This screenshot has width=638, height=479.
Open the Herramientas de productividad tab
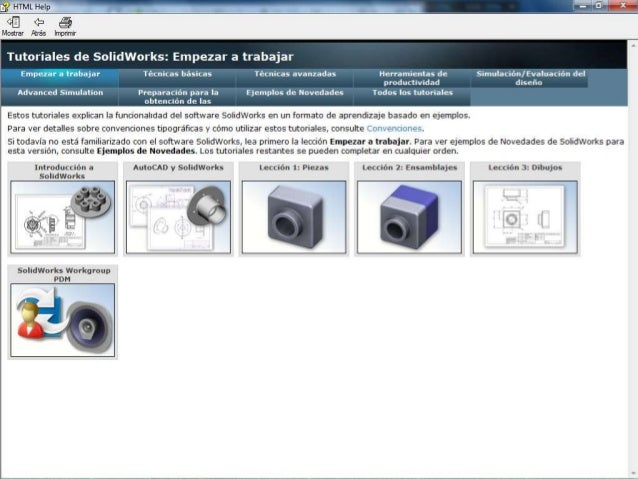412,78
